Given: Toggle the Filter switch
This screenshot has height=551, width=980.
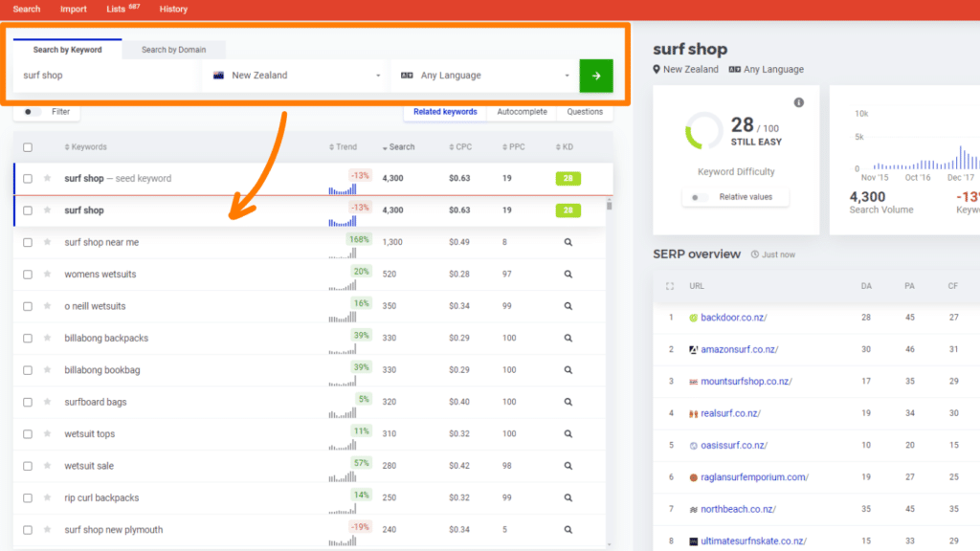Looking at the screenshot, I should (x=32, y=112).
